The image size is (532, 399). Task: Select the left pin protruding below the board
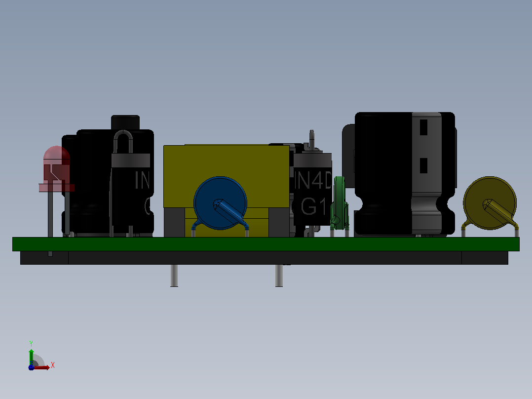tap(174, 276)
